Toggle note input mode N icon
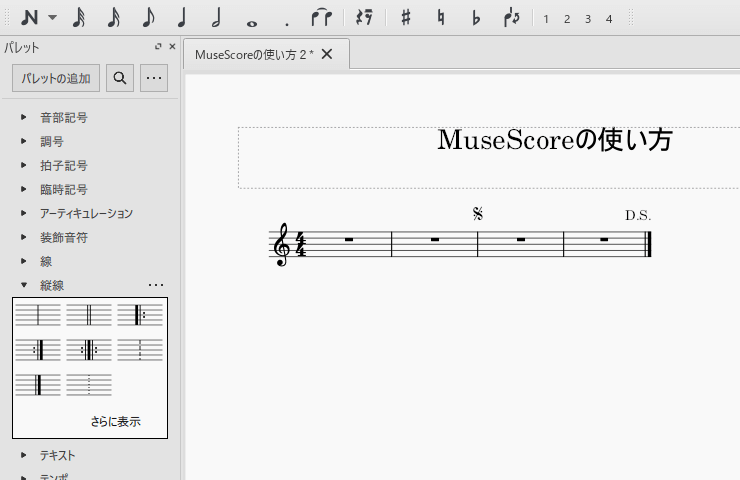Image resolution: width=740 pixels, height=480 pixels. pyautogui.click(x=29, y=18)
